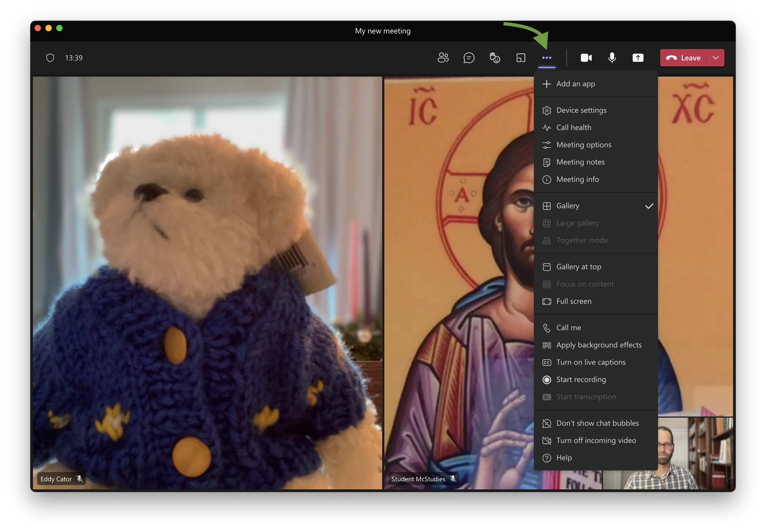This screenshot has height=532, width=766.
Task: Switch to Full screen
Action: [x=596, y=301]
